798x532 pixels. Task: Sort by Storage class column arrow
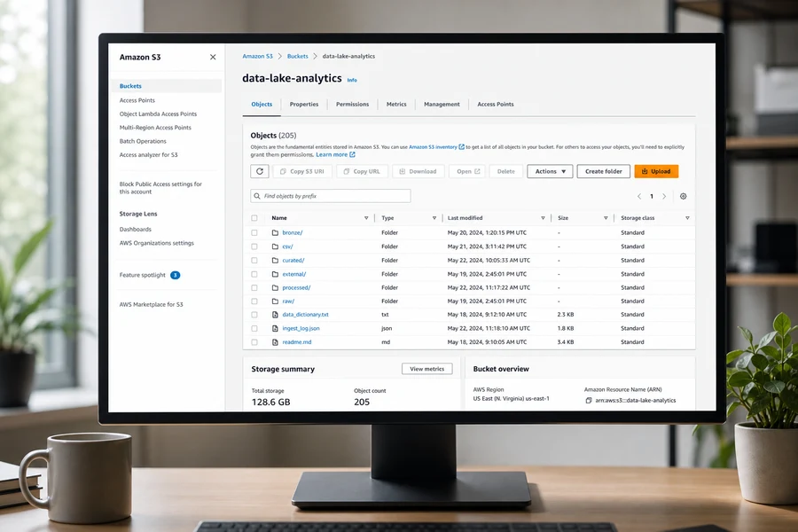[687, 218]
